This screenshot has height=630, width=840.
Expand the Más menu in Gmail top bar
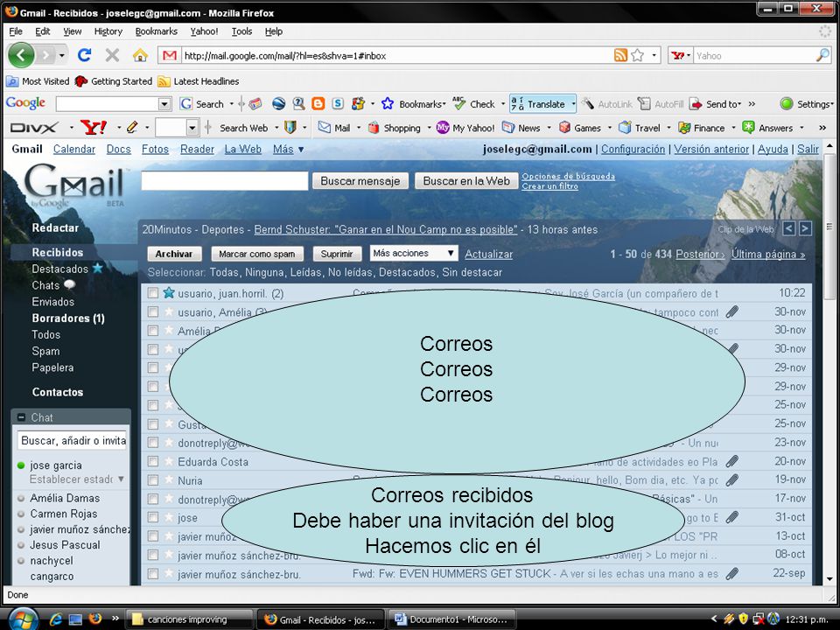click(288, 149)
